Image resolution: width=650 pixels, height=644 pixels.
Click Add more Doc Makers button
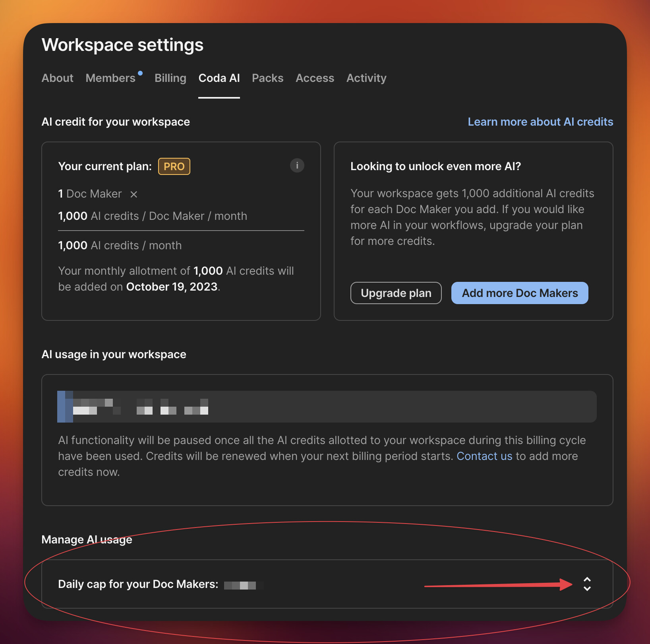click(520, 293)
